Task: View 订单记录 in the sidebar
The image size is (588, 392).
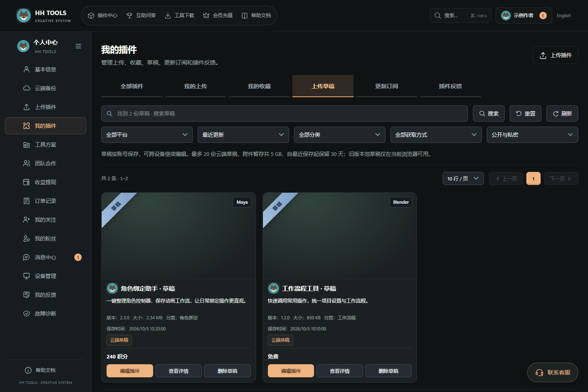Action: point(45,201)
